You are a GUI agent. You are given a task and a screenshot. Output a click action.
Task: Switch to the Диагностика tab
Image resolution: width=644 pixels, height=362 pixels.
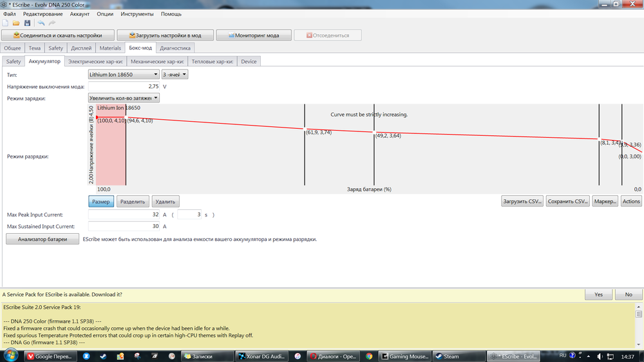coord(175,48)
